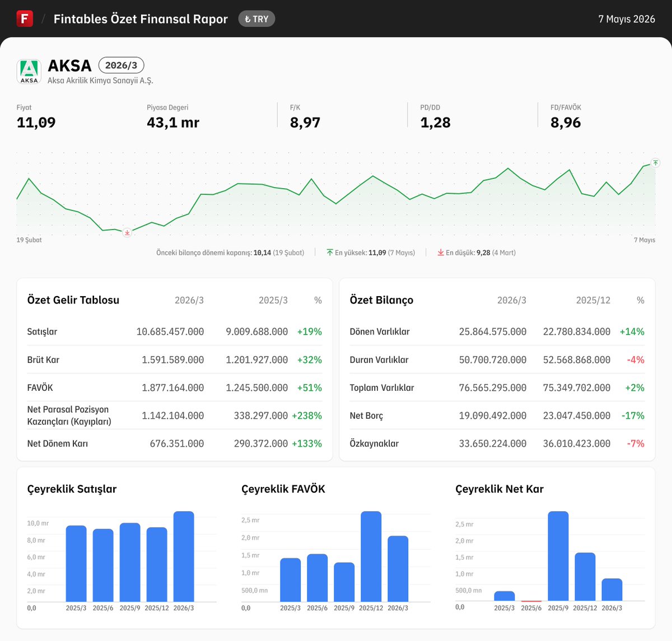Click the red Fintables F logo
This screenshot has width=672, height=641.
[x=25, y=18]
